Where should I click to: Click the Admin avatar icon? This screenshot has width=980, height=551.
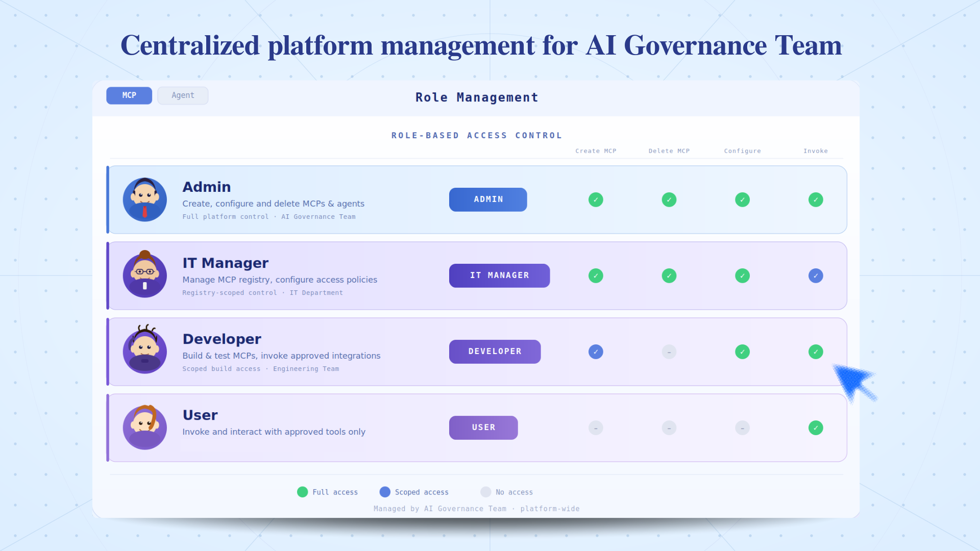point(145,199)
